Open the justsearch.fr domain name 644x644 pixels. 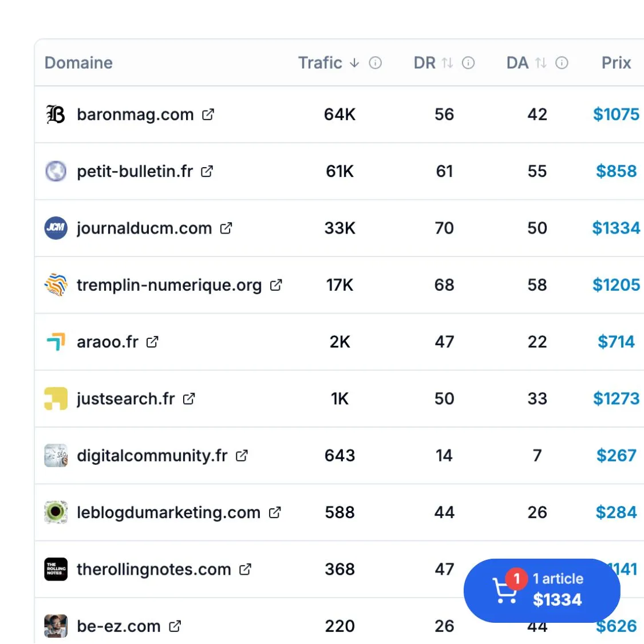pyautogui.click(x=126, y=398)
